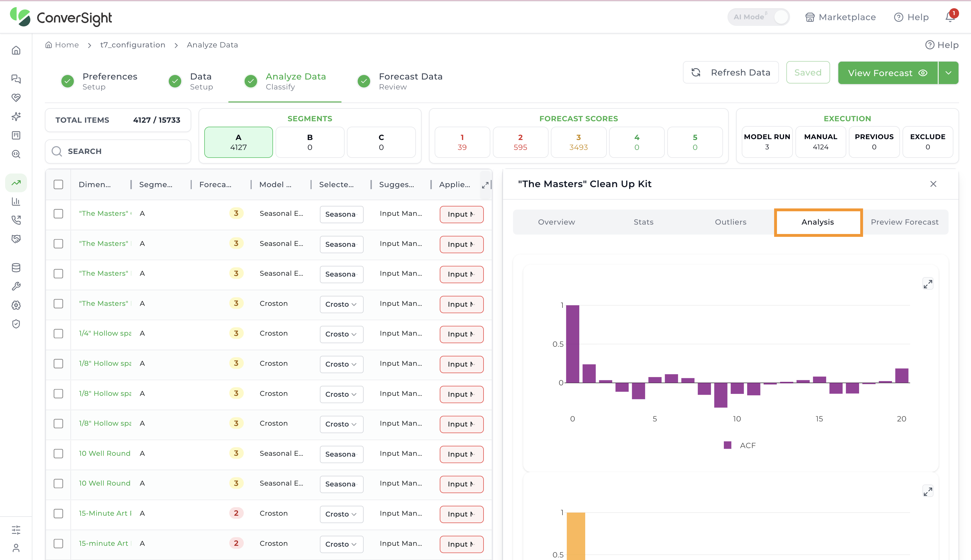Expand the table with the arrows icon
The image size is (971, 560).
tap(485, 185)
